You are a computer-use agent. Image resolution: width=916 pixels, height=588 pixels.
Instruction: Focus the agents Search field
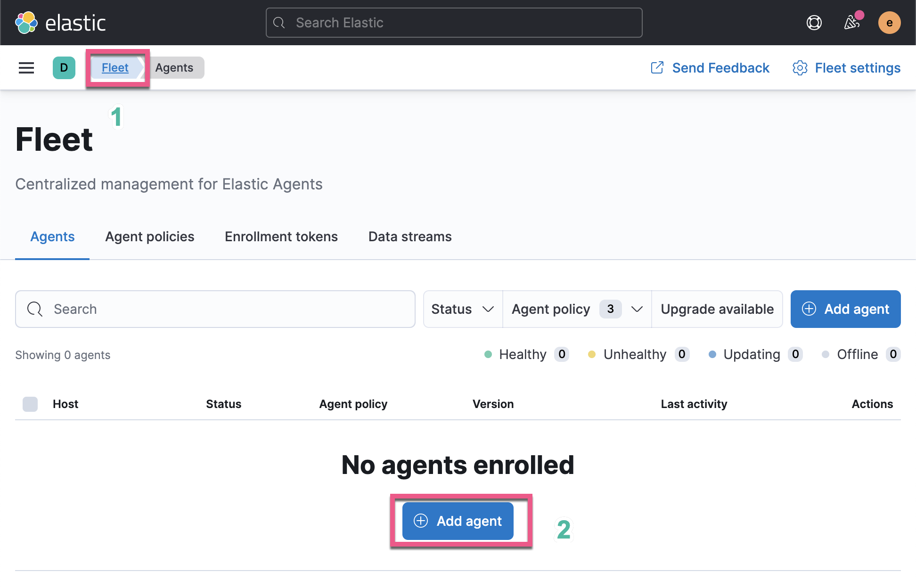(215, 309)
